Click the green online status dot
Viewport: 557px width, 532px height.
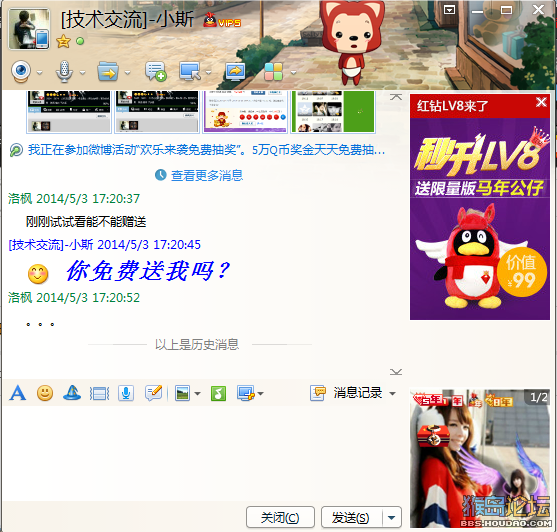click(80, 41)
